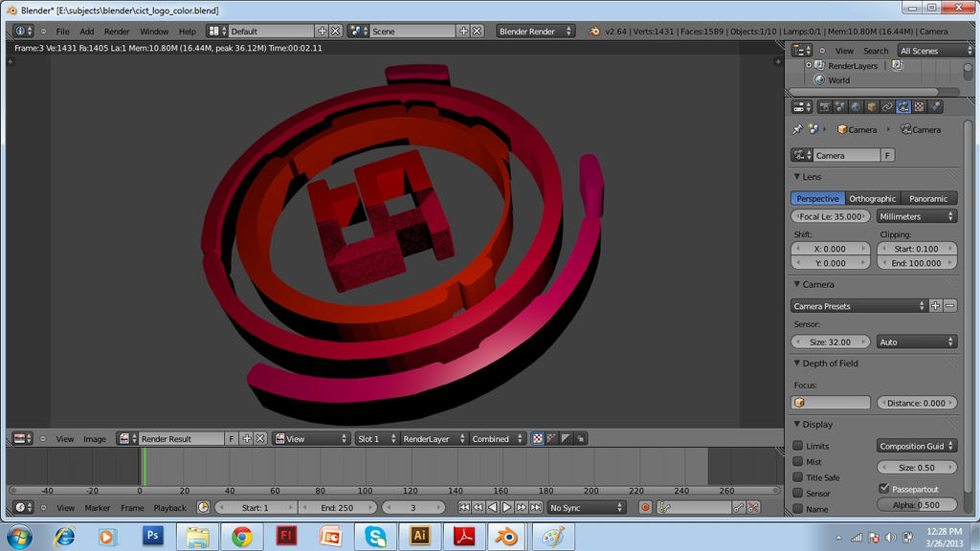Click the Focus object field

click(831, 403)
